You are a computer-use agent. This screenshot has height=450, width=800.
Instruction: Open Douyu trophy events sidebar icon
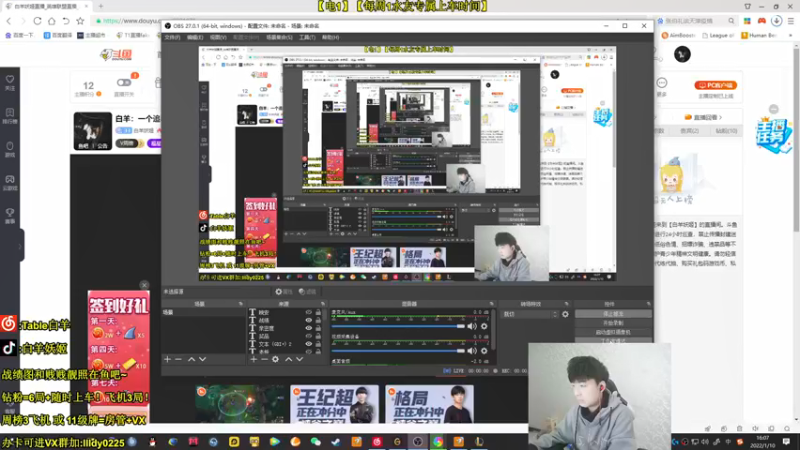tap(10, 216)
